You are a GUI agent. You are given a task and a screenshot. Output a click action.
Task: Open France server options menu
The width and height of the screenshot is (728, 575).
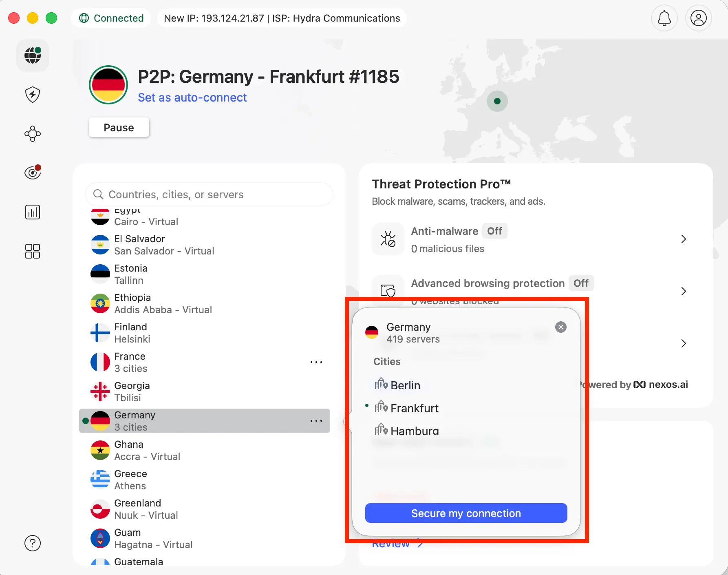[x=316, y=362]
